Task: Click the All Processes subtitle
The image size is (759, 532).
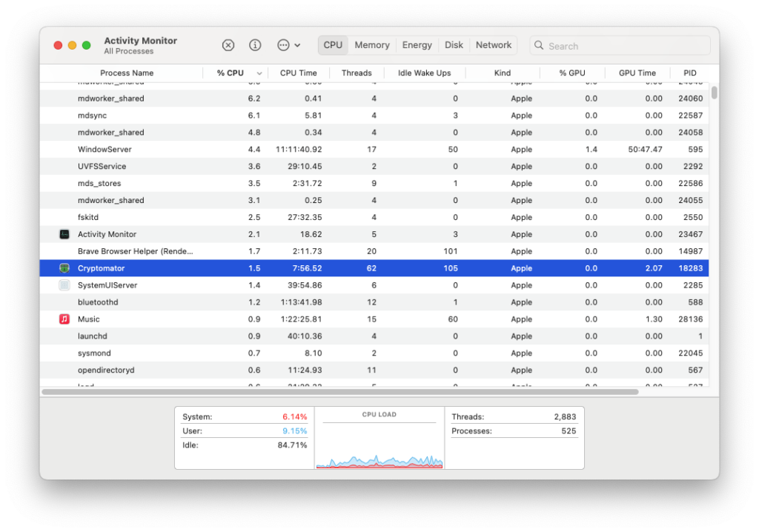Action: (x=129, y=51)
